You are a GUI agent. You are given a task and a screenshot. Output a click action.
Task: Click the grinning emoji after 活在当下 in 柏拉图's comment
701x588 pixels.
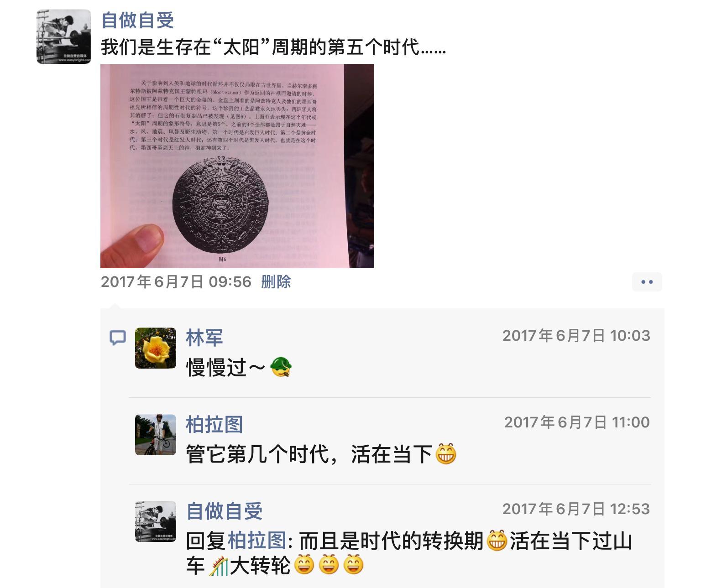click(446, 454)
